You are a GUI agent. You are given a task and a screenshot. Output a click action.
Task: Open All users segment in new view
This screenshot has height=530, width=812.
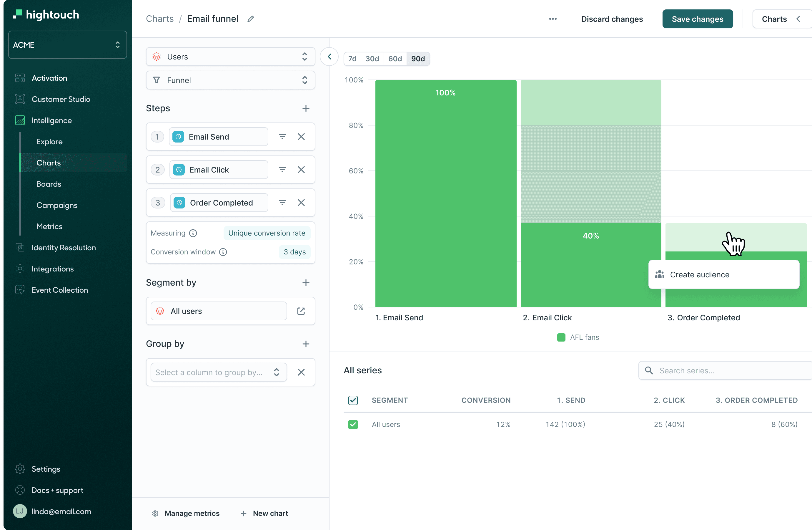[x=301, y=311]
